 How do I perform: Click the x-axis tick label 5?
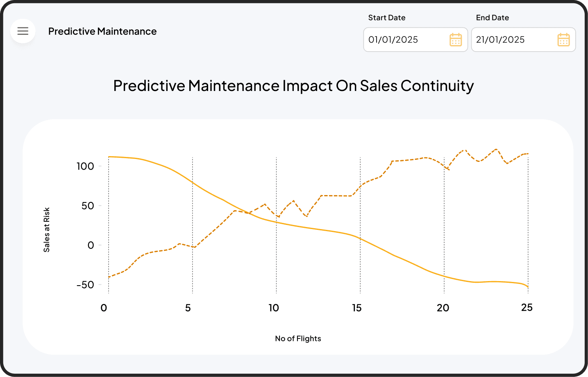tap(188, 308)
